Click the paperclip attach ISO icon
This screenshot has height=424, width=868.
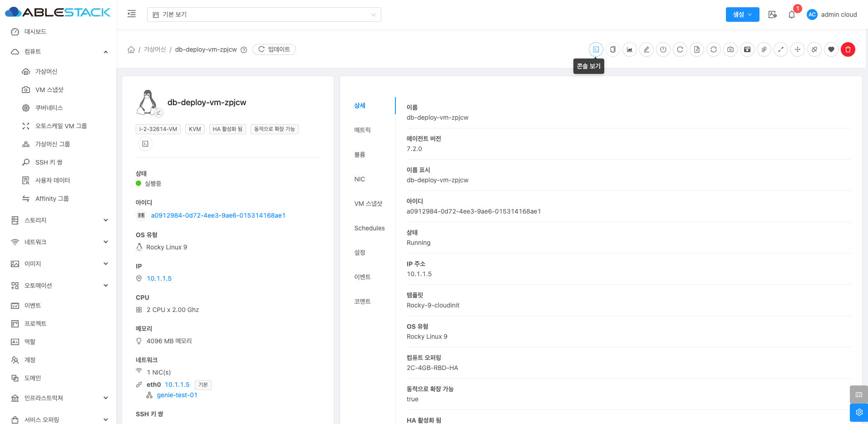click(x=764, y=49)
